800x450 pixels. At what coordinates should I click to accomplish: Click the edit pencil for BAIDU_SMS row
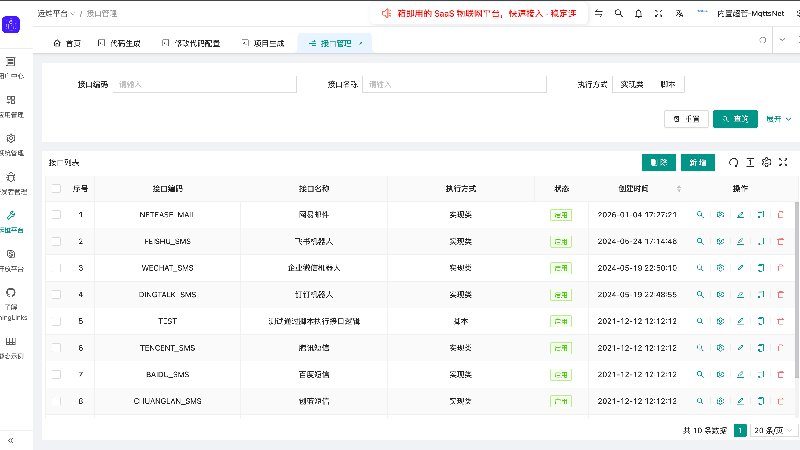click(x=740, y=374)
